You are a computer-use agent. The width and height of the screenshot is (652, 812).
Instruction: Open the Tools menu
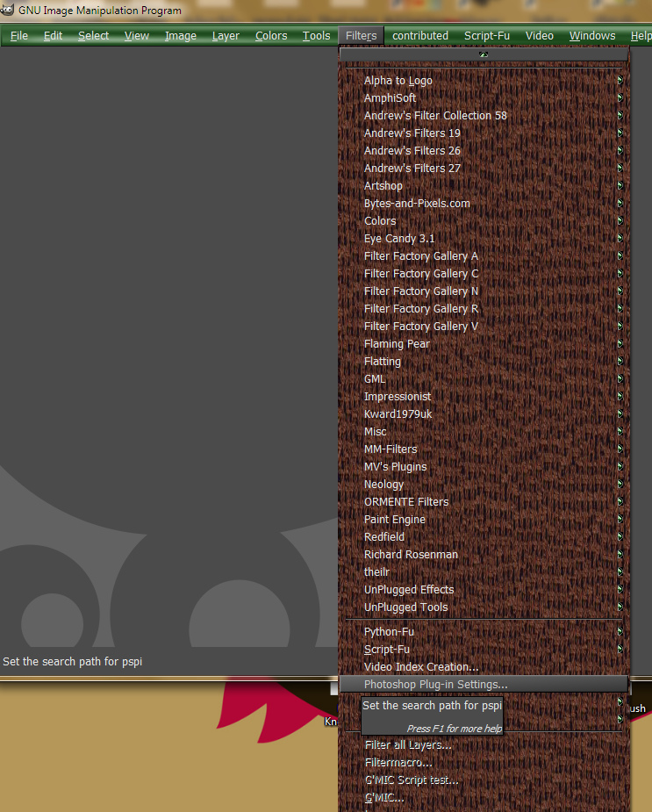coord(316,36)
